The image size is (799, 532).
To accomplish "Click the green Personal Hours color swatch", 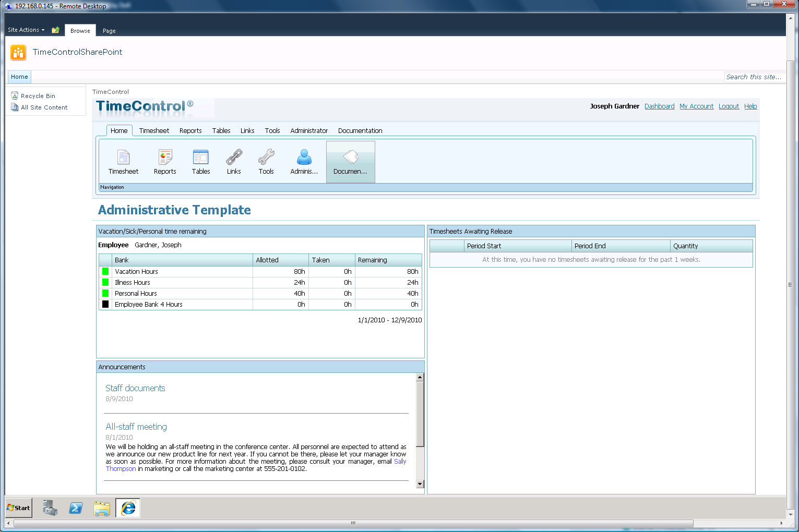I will point(105,293).
